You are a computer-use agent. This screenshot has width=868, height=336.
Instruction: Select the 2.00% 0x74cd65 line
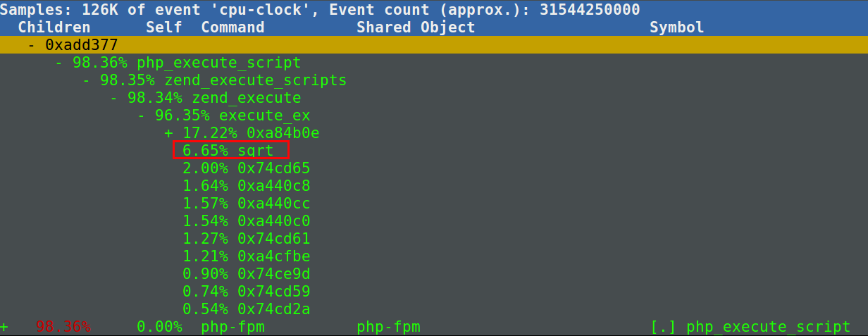pyautogui.click(x=246, y=168)
